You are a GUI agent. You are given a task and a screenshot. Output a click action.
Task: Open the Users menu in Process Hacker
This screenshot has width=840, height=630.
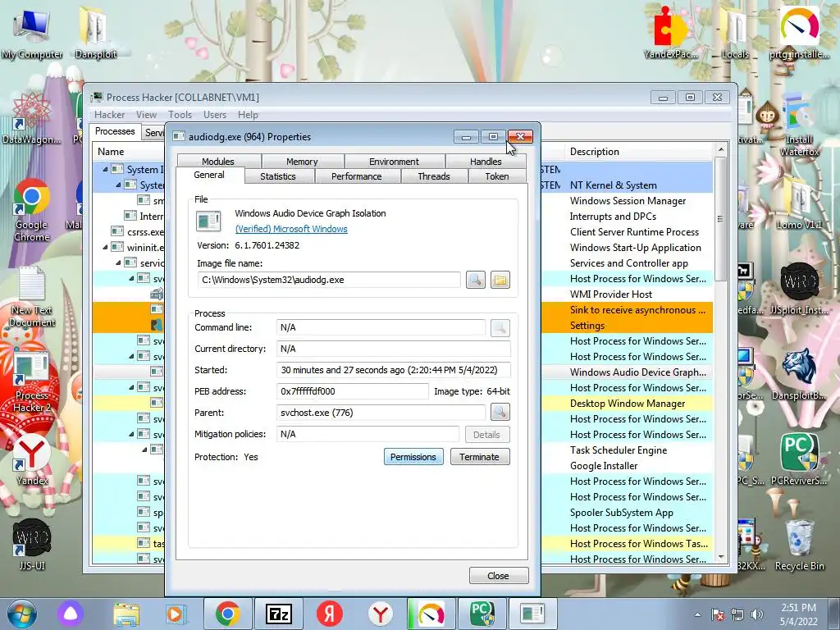tap(214, 115)
